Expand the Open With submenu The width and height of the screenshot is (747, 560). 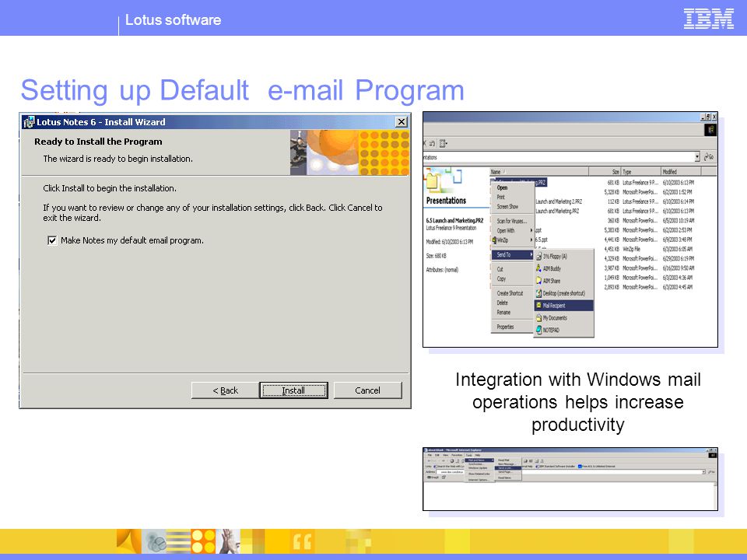pos(513,230)
